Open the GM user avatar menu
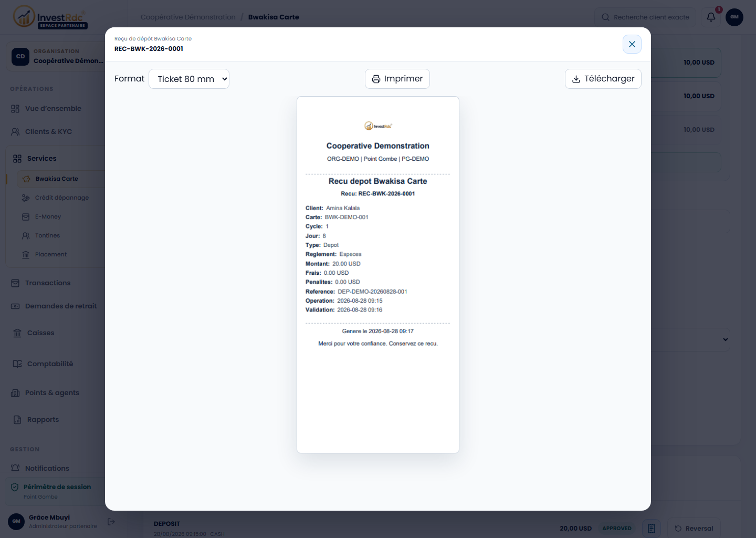Screen dimensions: 756x538 pyautogui.click(x=734, y=17)
